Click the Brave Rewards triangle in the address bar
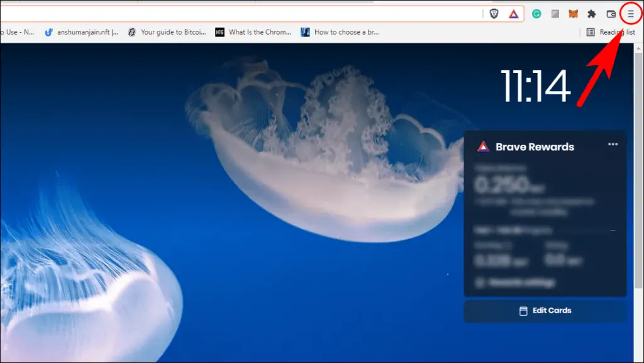Screen dimensions: 644x363 [513, 14]
